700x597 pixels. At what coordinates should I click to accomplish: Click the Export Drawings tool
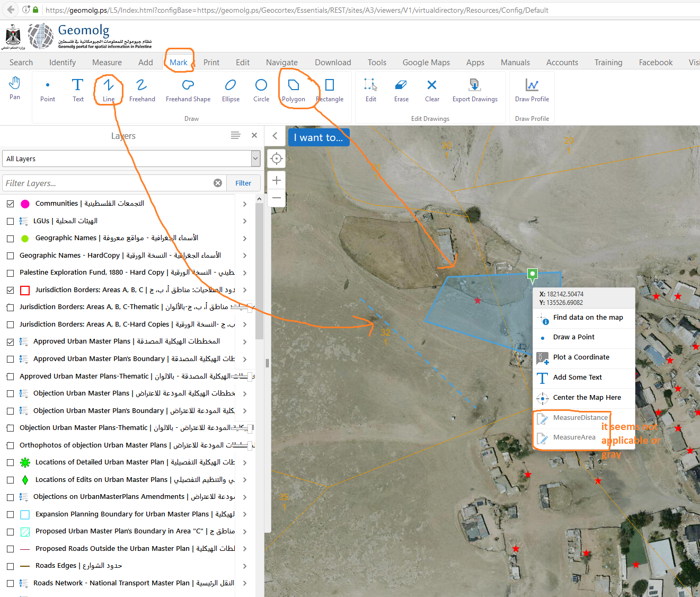coord(475,90)
